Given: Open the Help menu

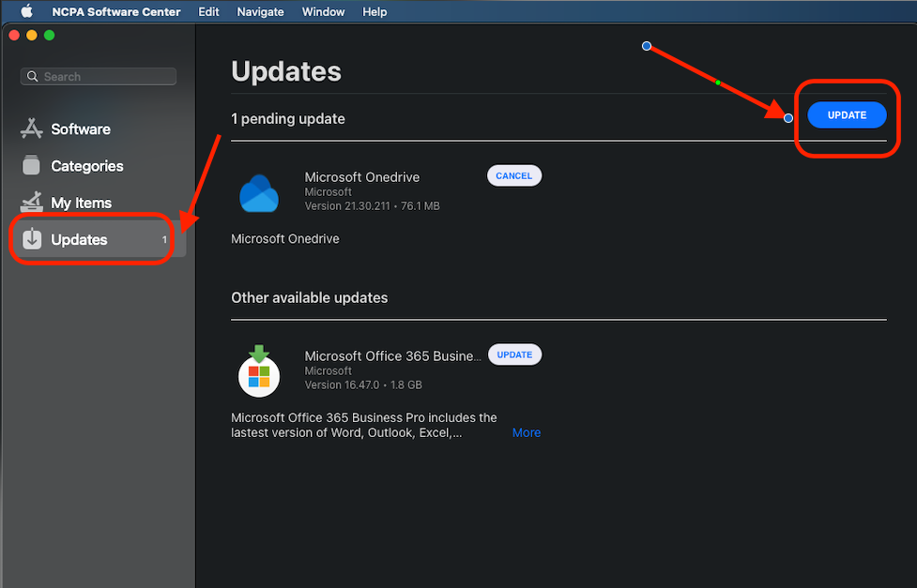Looking at the screenshot, I should [374, 12].
